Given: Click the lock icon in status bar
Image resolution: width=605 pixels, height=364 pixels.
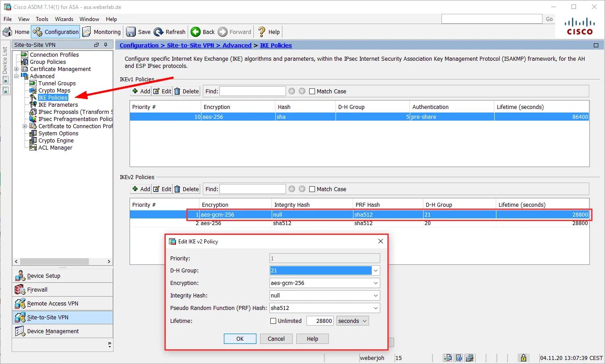Looking at the screenshot, I should 523,358.
